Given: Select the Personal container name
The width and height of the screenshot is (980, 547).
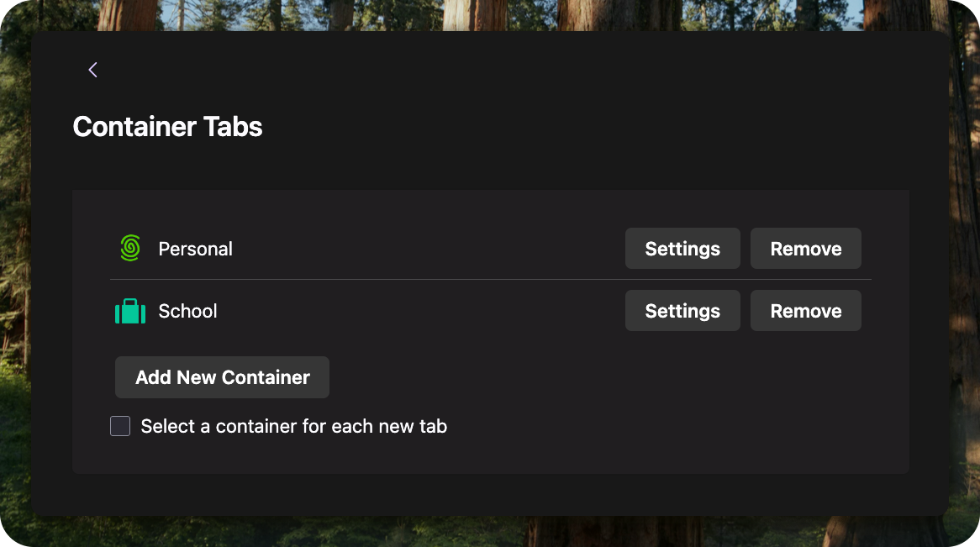Looking at the screenshot, I should 195,249.
